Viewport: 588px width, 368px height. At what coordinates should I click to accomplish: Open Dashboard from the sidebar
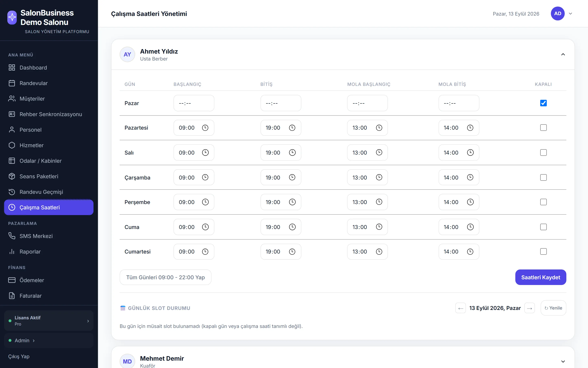click(49, 68)
